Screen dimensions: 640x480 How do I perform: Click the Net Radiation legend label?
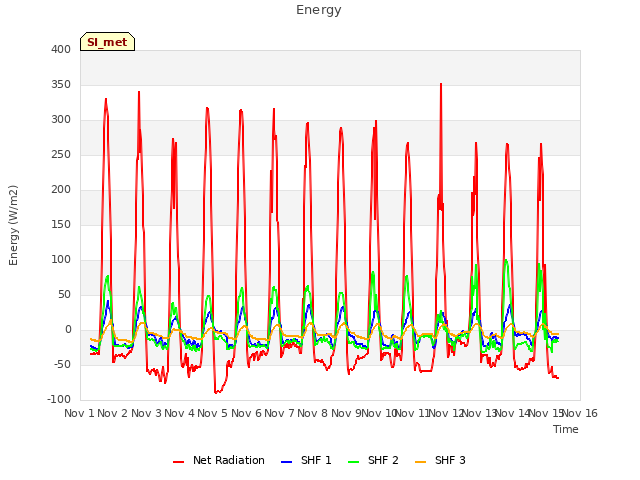tap(229, 460)
